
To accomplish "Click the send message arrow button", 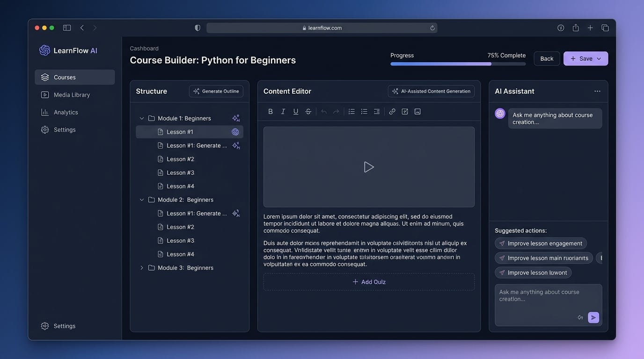I will (593, 317).
